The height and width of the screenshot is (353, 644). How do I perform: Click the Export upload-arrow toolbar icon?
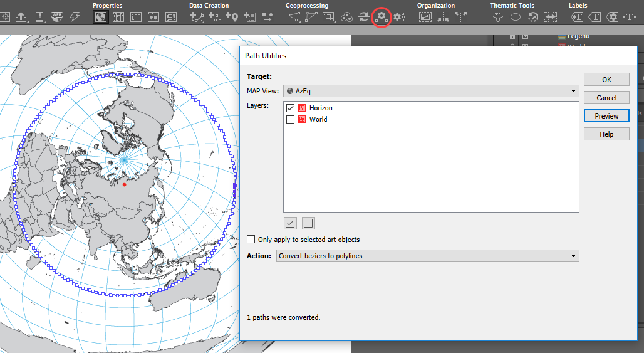21,17
